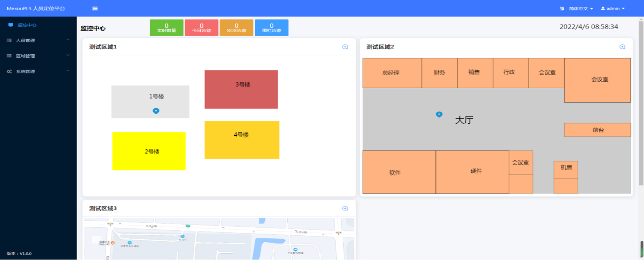Click the red 今日告警 counter button
The width and height of the screenshot is (644, 260).
point(201,28)
